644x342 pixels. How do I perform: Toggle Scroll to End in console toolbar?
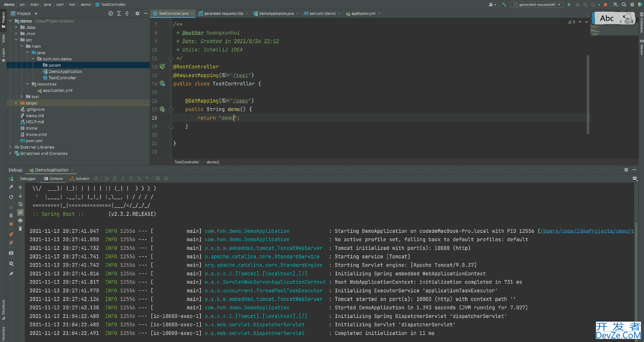(20, 212)
